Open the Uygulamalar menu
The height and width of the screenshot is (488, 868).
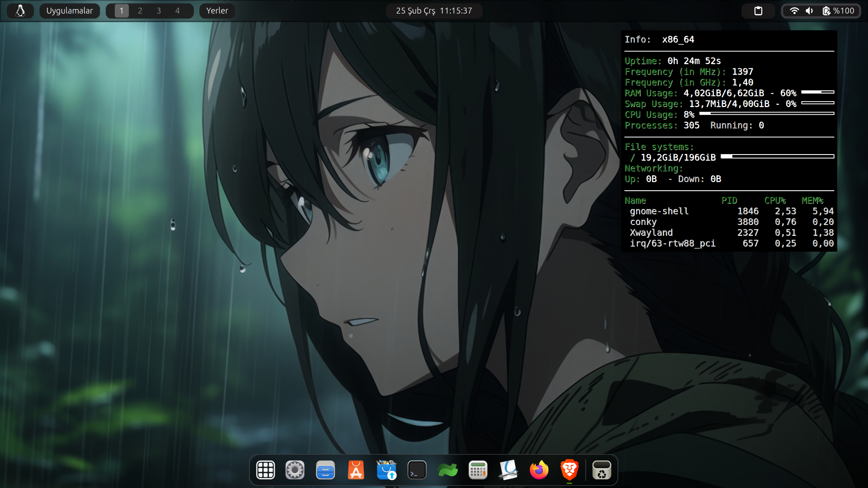click(x=70, y=11)
